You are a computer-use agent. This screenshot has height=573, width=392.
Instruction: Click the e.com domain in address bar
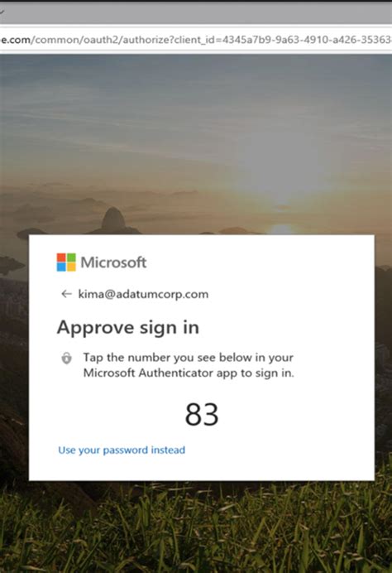[x=16, y=40]
